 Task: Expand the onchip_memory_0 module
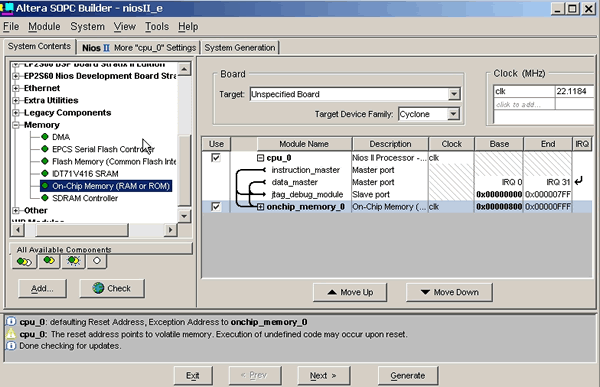(260, 207)
